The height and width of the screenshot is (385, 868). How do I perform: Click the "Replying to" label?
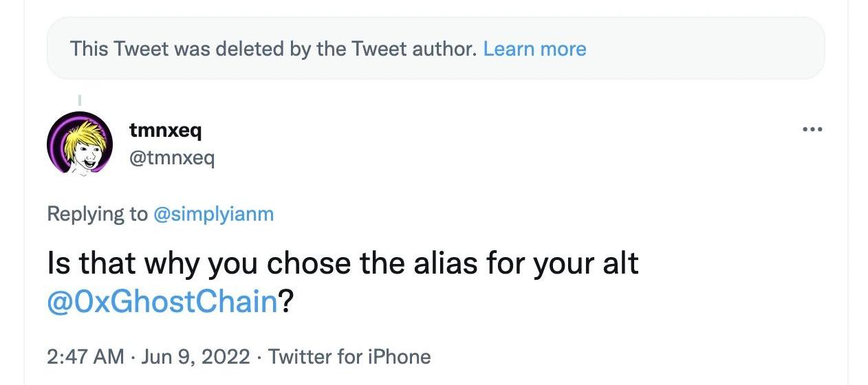click(x=97, y=214)
